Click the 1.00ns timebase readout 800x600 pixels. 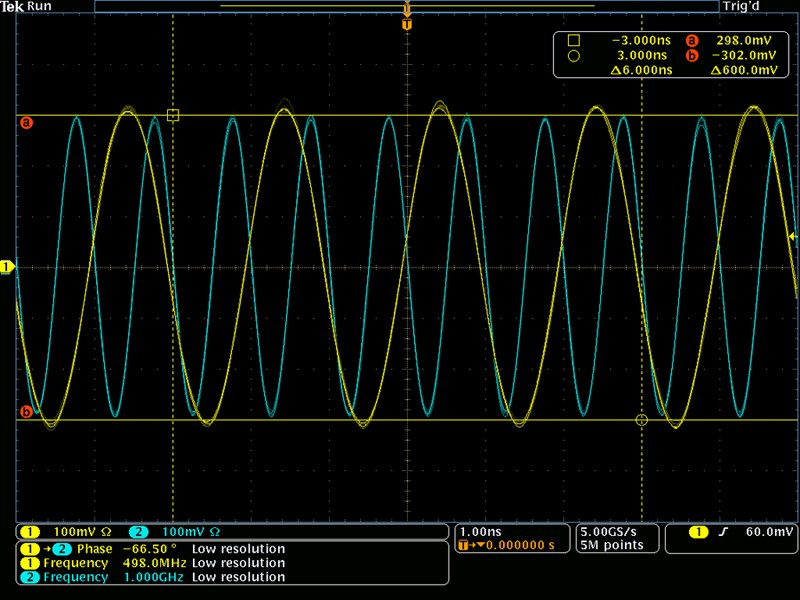point(479,531)
